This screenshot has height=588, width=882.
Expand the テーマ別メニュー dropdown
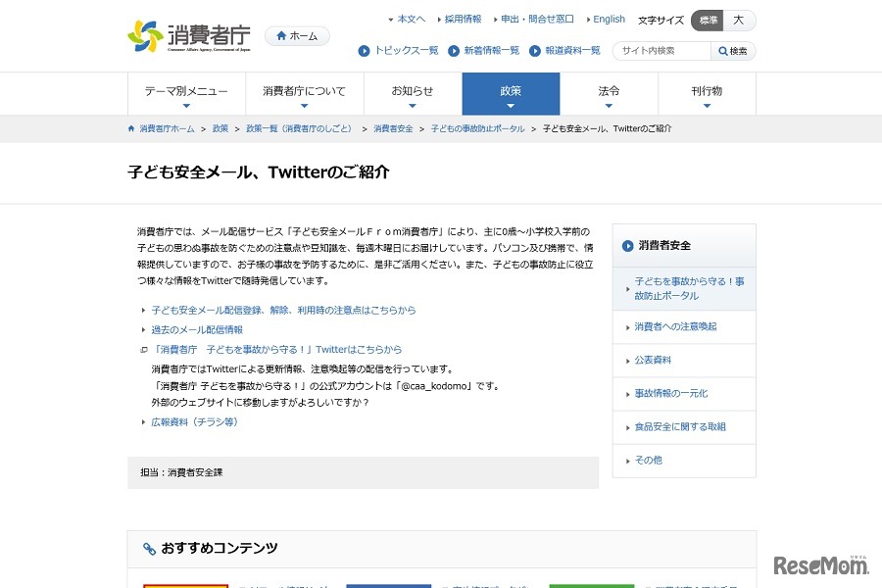click(186, 93)
